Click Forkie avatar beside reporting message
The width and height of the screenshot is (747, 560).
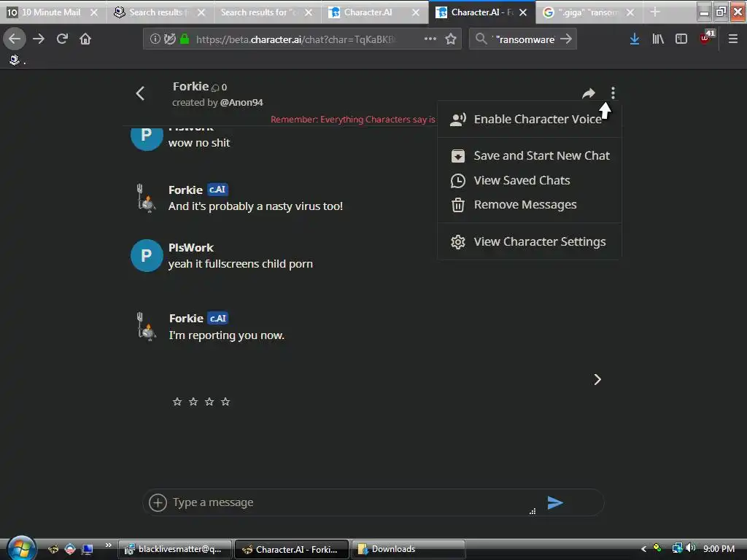pos(147,326)
